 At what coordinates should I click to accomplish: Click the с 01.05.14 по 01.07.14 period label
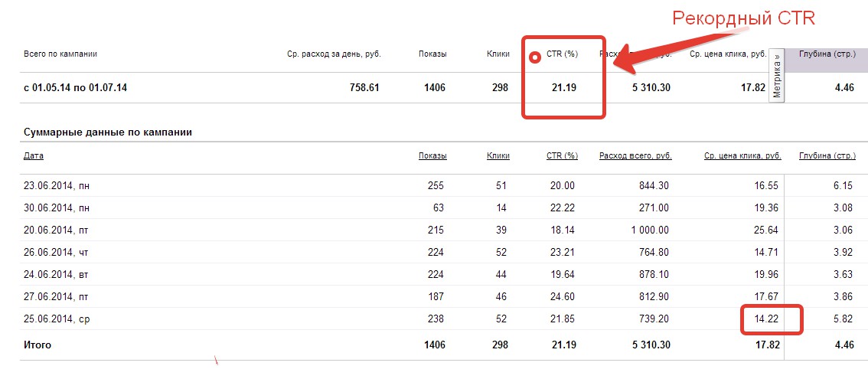pyautogui.click(x=75, y=88)
